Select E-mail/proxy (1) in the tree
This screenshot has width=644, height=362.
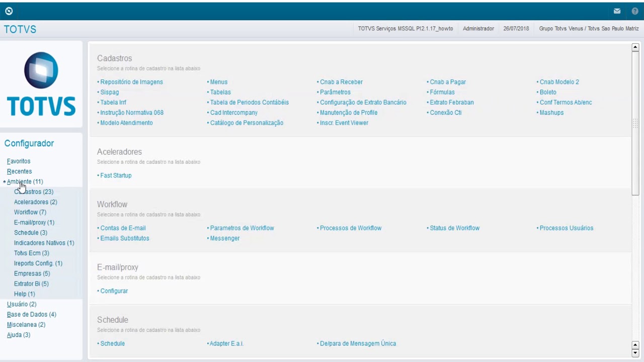34,222
